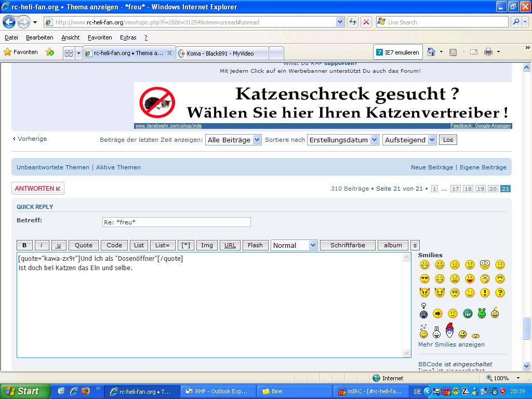This screenshot has width=532, height=399.
Task: Open the zoom level 100% control
Action: pos(503,378)
